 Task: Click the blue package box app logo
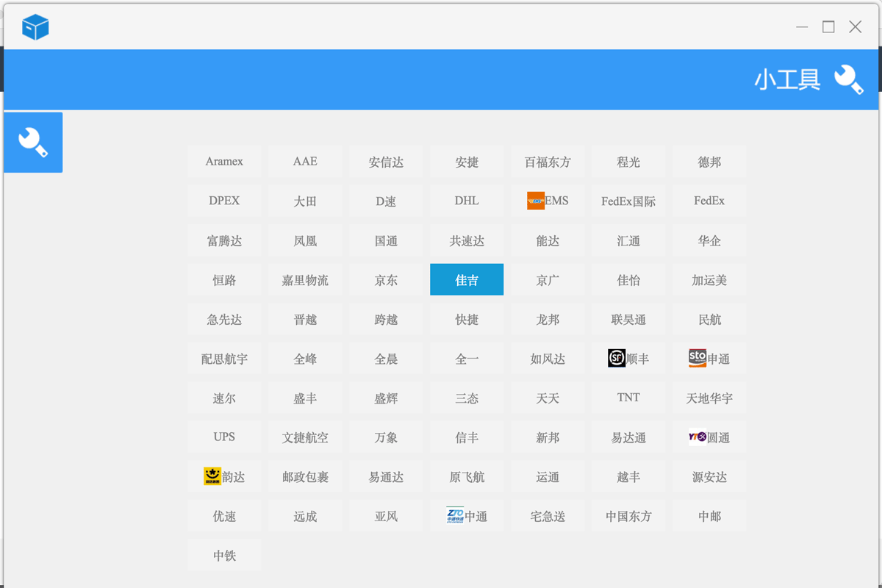pos(35,27)
